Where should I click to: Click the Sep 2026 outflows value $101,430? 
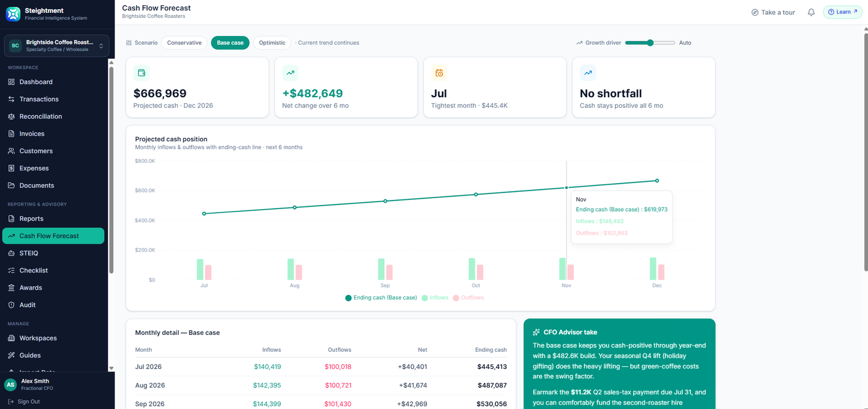pyautogui.click(x=338, y=404)
